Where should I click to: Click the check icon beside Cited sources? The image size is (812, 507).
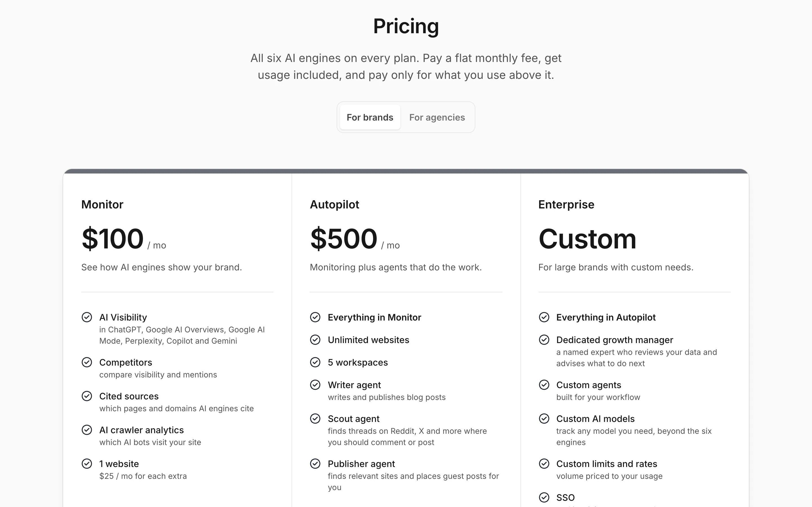(87, 396)
